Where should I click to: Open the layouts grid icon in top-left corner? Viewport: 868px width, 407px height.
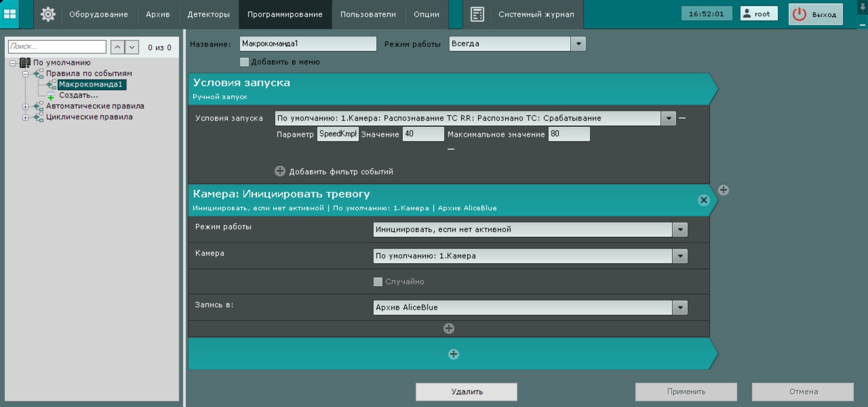pos(9,14)
